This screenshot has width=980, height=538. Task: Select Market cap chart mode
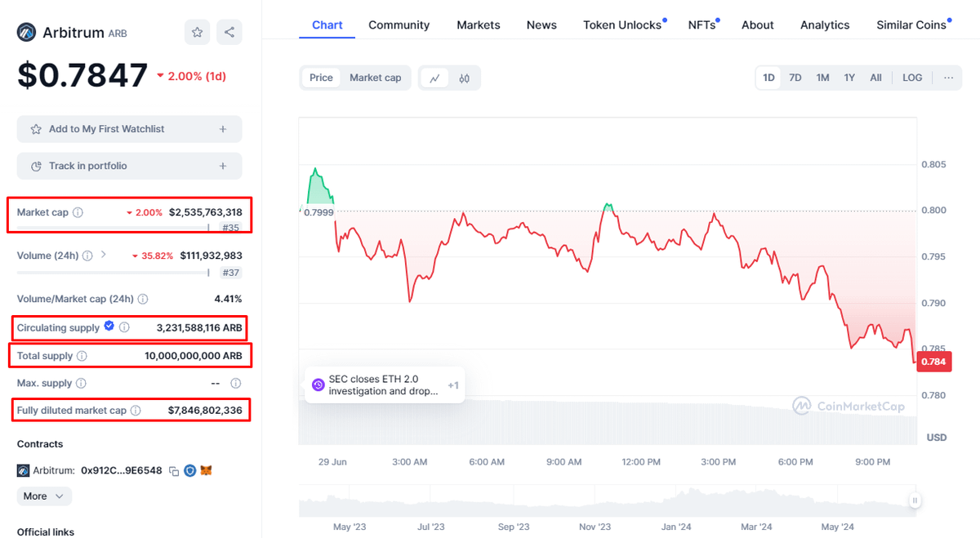376,78
